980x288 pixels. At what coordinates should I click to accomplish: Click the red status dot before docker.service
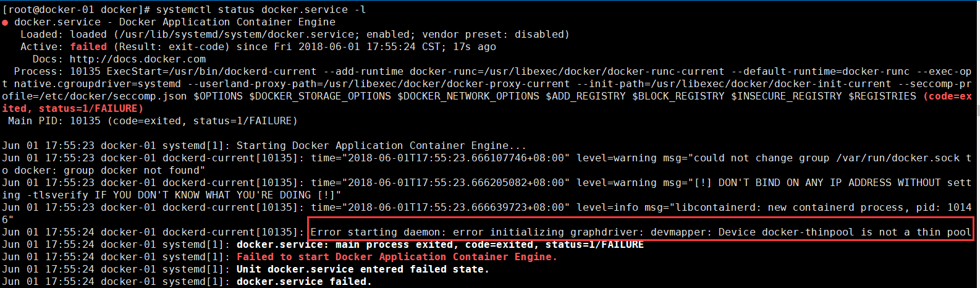pyautogui.click(x=5, y=23)
